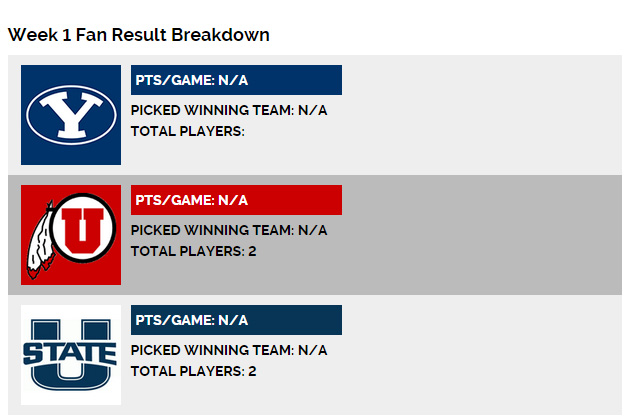Click Utah State's Picked Winning Team text

(229, 350)
